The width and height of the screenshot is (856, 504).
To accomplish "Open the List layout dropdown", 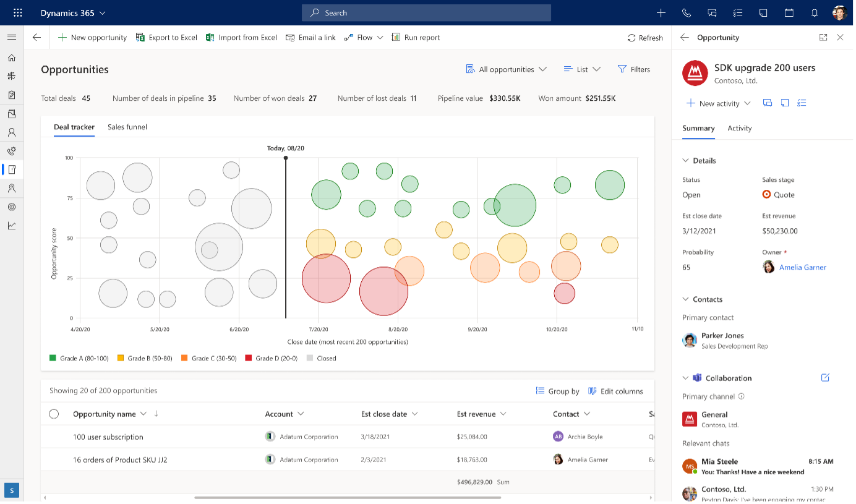I will pyautogui.click(x=582, y=69).
